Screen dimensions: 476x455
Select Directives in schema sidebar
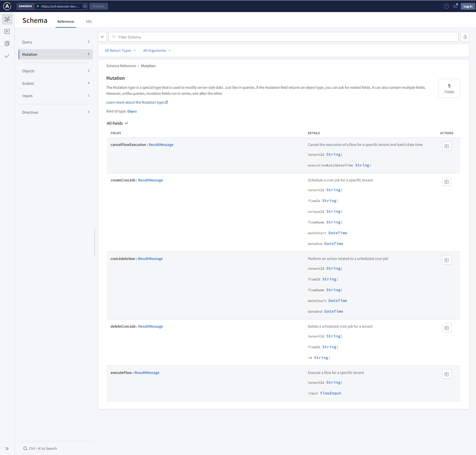56,112
